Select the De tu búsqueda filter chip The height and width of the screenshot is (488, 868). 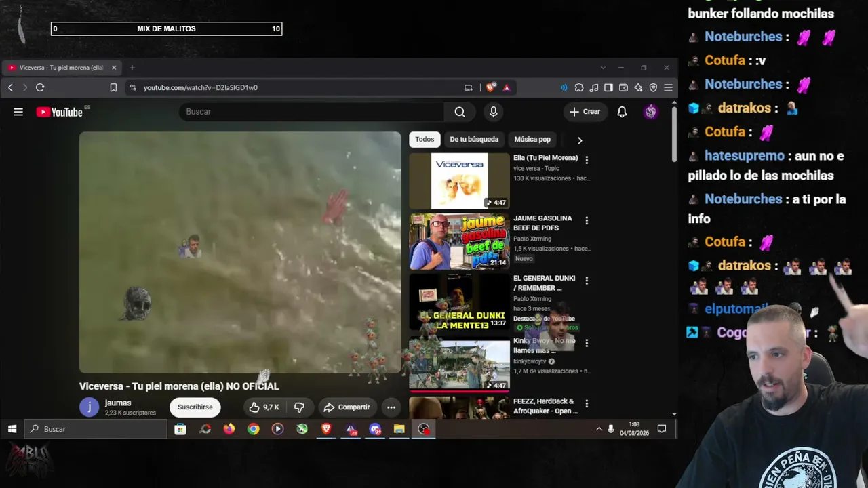[x=474, y=140]
